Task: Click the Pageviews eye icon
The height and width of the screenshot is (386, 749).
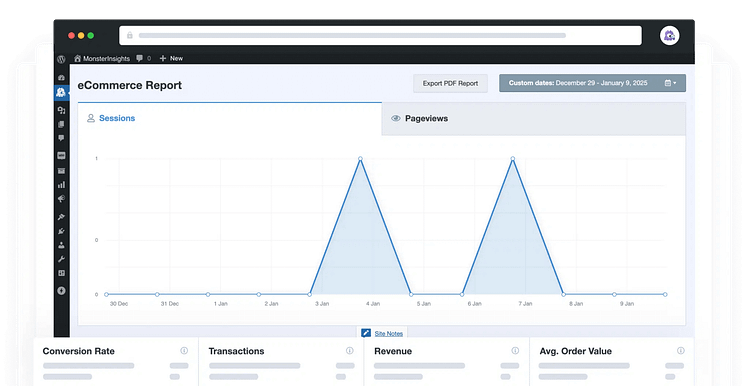Action: pyautogui.click(x=396, y=118)
